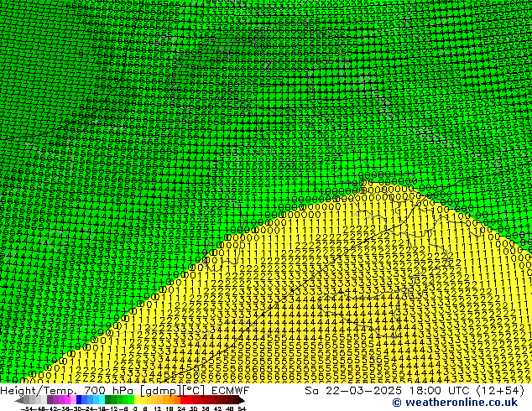Click the 'Height/Temp.' title text
The height and width of the screenshot is (411, 532).
(x=39, y=391)
